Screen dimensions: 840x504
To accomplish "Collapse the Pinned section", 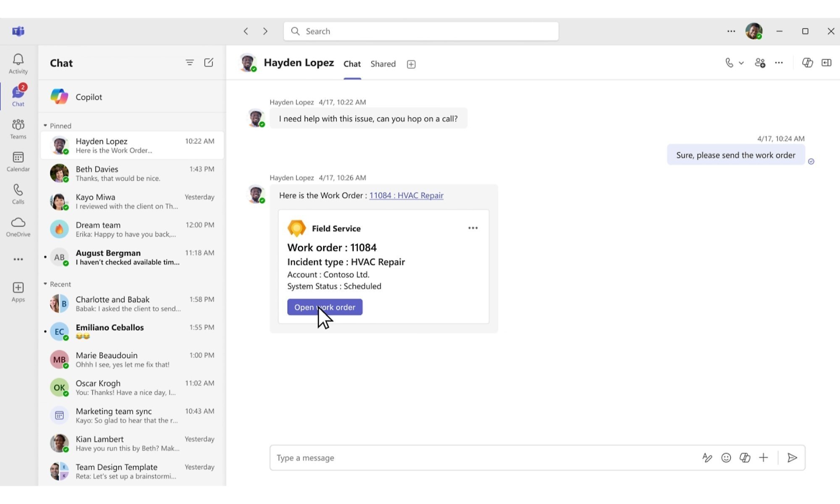I will [x=45, y=126].
